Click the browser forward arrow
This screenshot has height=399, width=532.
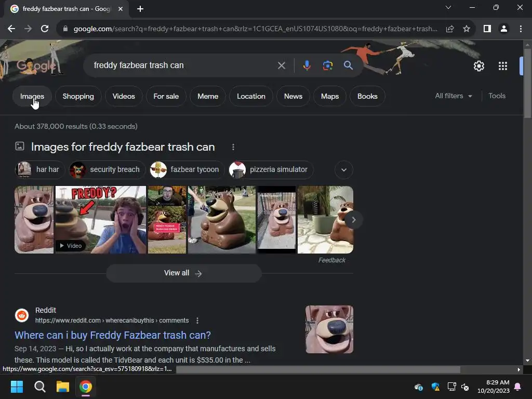tap(28, 29)
